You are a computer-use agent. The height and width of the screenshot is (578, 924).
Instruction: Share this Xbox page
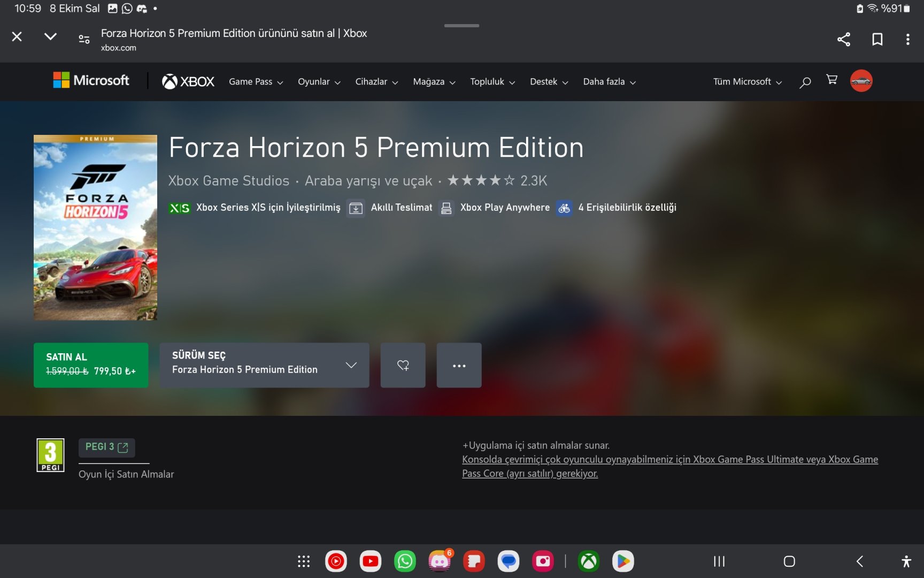pyautogui.click(x=844, y=39)
